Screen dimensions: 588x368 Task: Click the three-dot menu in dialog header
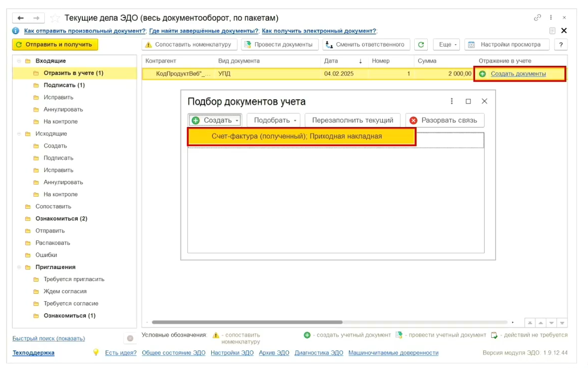(x=452, y=101)
